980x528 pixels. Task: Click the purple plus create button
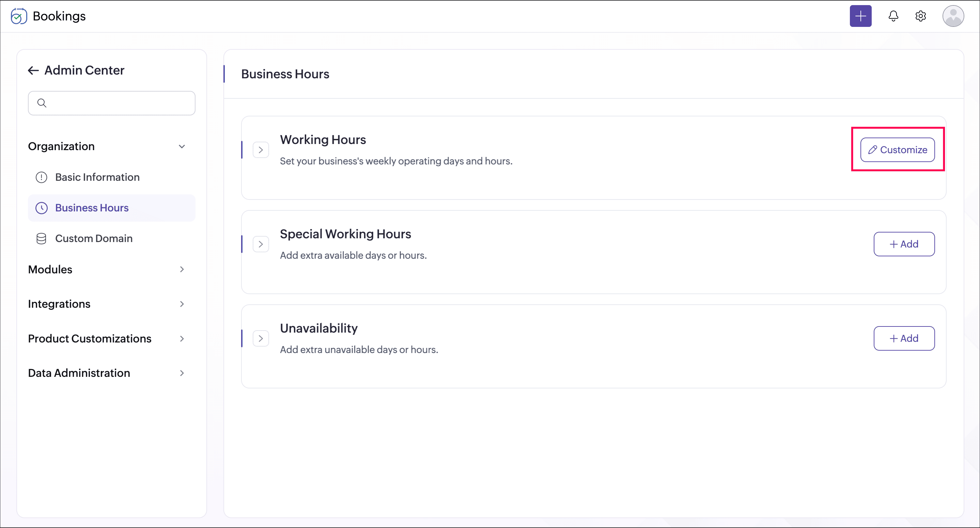coord(860,16)
